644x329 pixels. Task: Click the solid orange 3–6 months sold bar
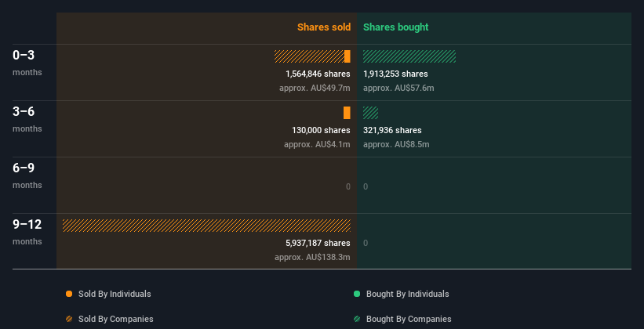pyautogui.click(x=347, y=113)
